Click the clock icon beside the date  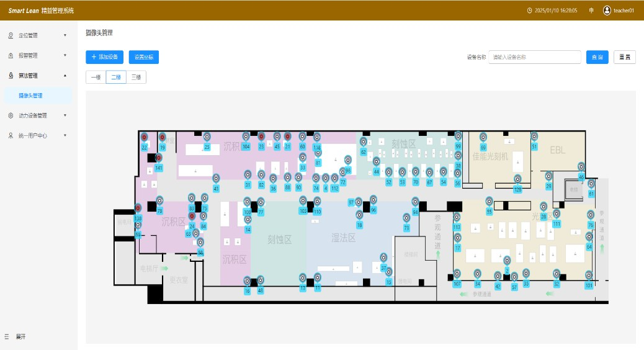[529, 11]
